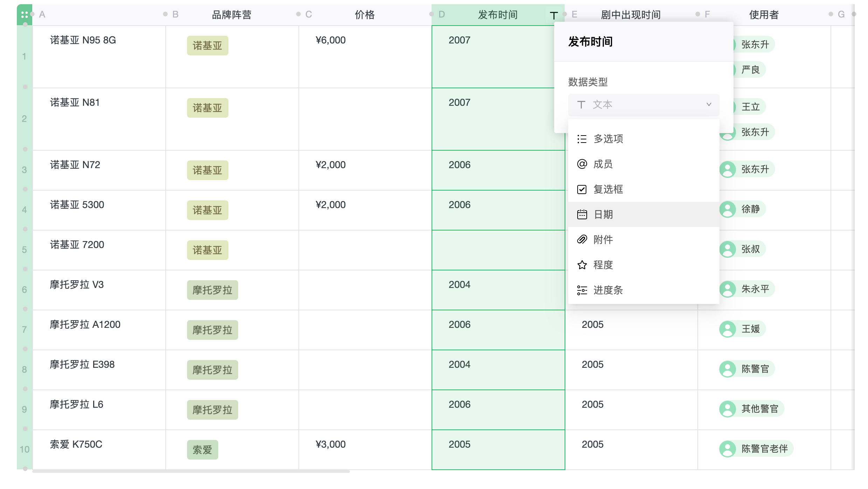Click the 诺基亚 tag in N95 8G row
Image resolution: width=868 pixels, height=489 pixels.
click(207, 46)
